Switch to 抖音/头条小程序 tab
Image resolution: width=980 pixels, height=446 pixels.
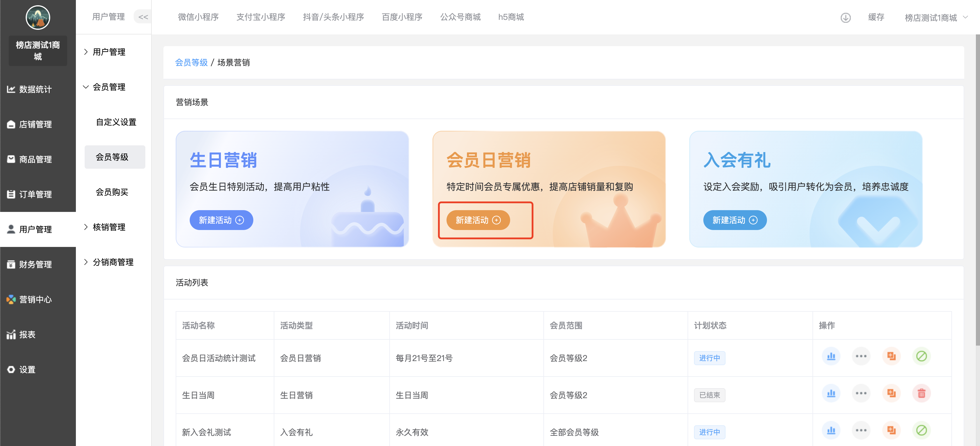[333, 17]
